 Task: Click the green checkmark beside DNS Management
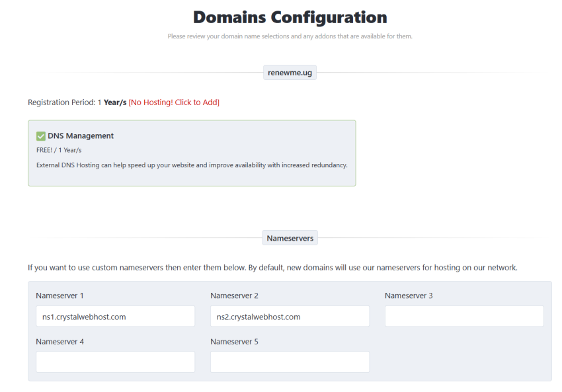(41, 136)
